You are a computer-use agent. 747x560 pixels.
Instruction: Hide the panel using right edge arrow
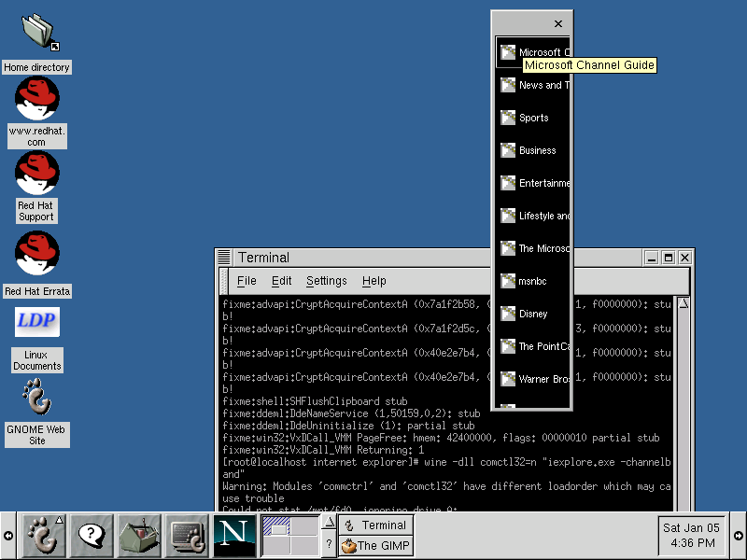pos(739,536)
